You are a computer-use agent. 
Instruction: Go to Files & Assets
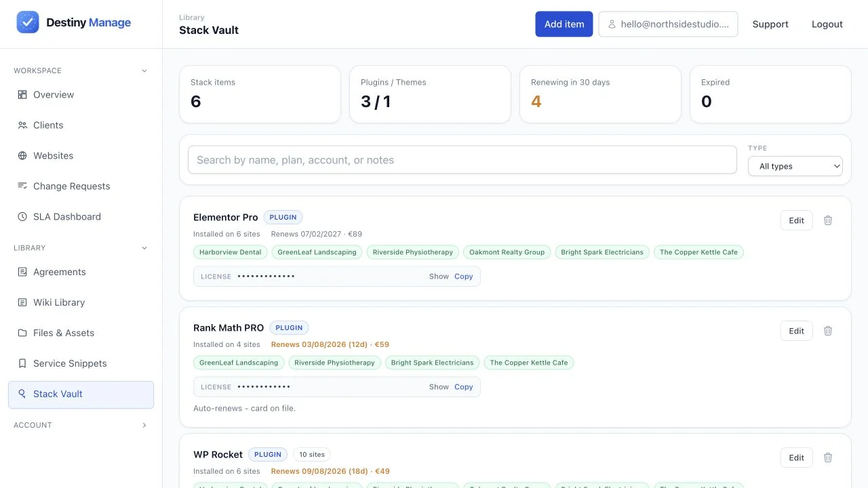point(81,333)
